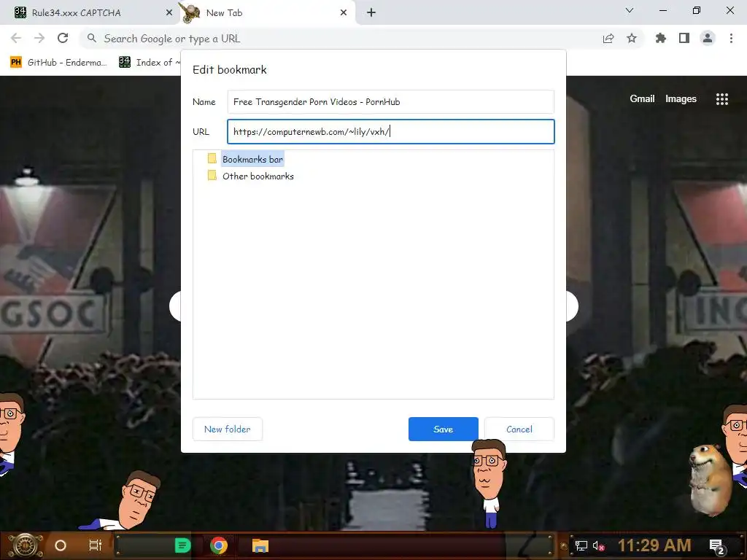Open Task View in the taskbar
The width and height of the screenshot is (747, 560).
[x=96, y=545]
